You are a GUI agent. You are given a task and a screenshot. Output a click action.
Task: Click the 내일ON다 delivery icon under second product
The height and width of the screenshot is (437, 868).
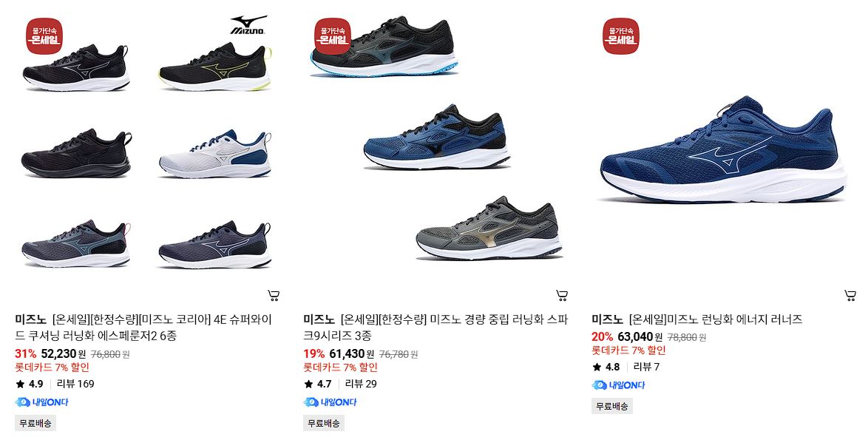[x=330, y=402]
